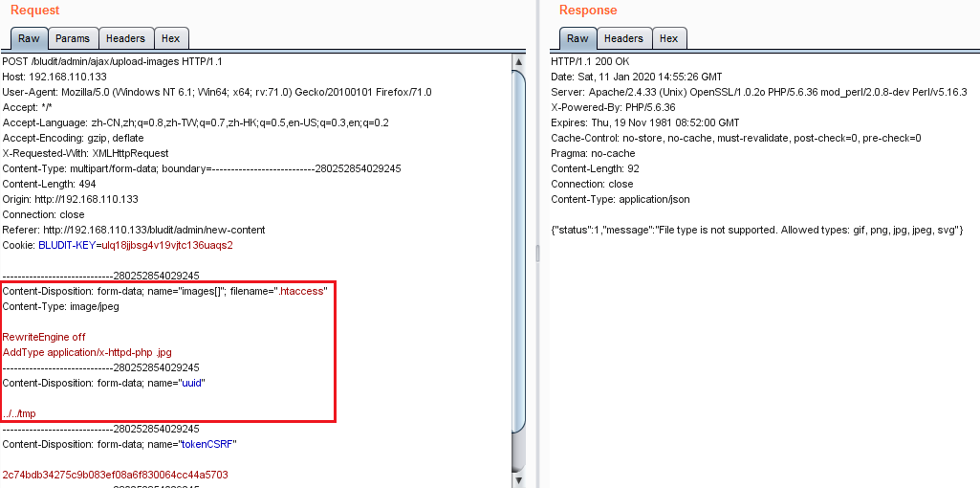Click the POST /bludit/admin/ajax/upload-images request line

[113, 61]
